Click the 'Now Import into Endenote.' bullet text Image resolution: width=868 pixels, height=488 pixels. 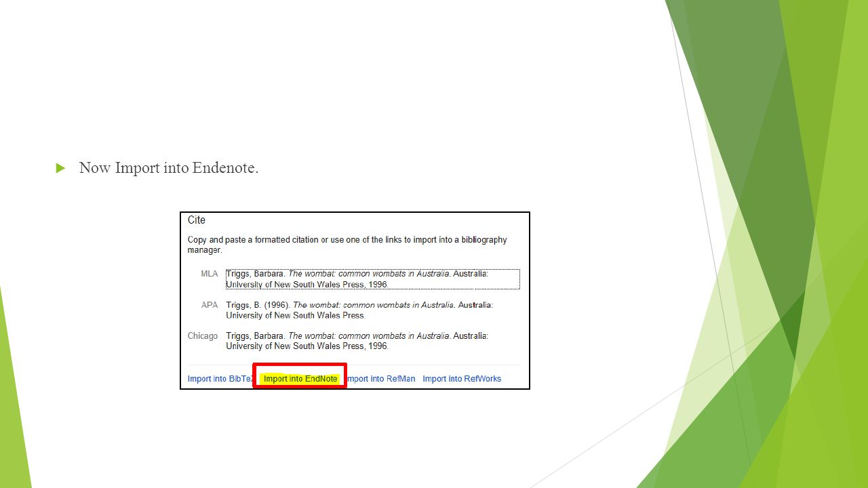click(169, 167)
